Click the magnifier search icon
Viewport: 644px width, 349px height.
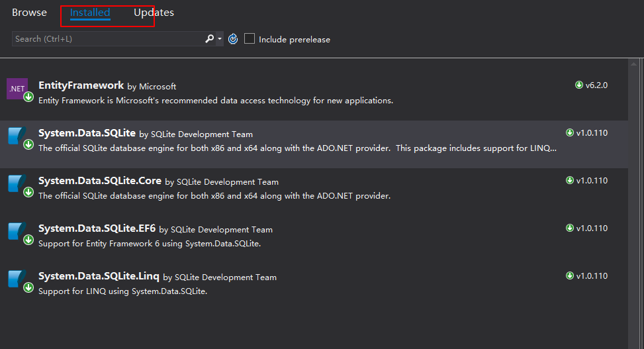point(209,38)
